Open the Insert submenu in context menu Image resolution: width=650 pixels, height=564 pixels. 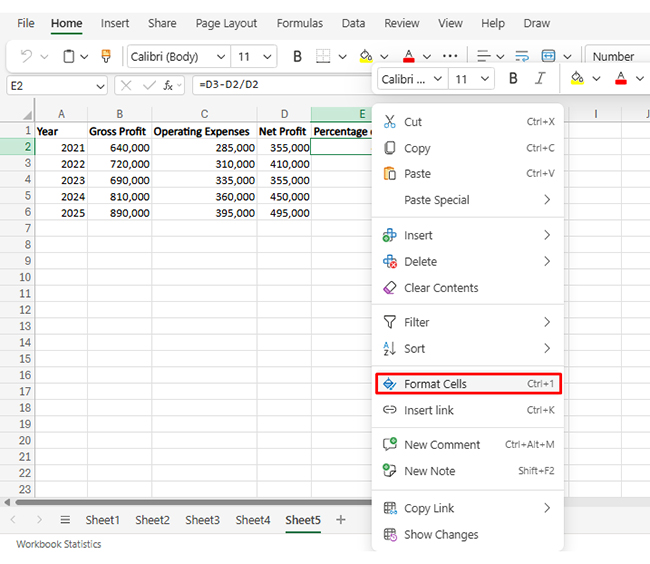coord(469,235)
